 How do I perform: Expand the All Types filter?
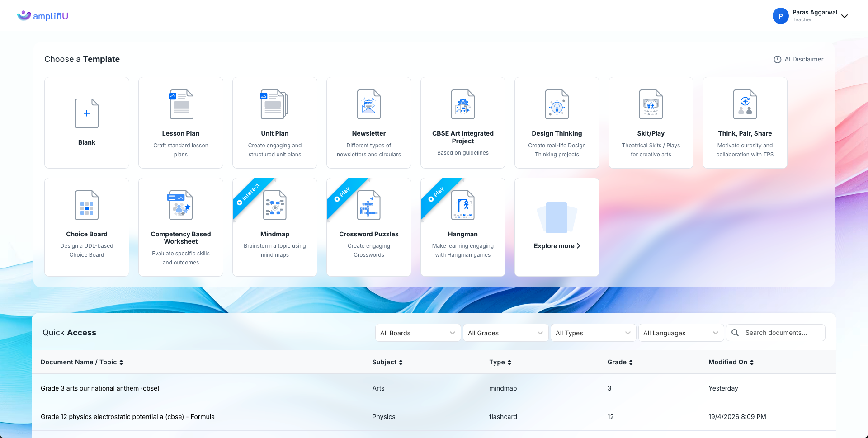pyautogui.click(x=593, y=333)
